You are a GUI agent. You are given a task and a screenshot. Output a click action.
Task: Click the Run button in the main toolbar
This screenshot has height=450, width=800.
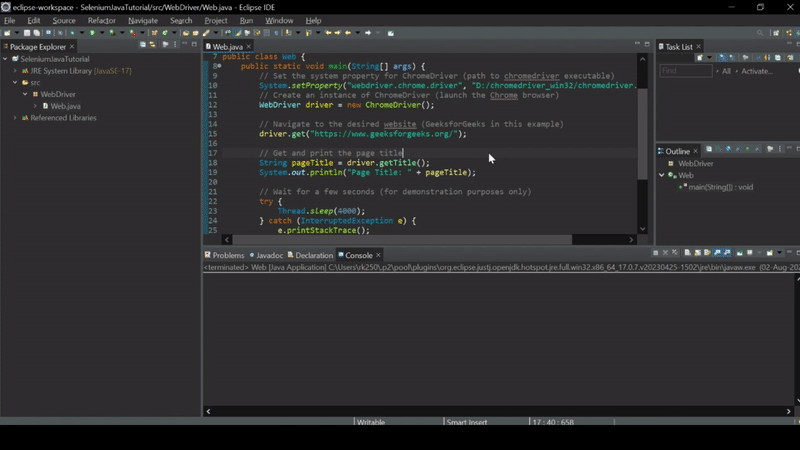pos(91,33)
